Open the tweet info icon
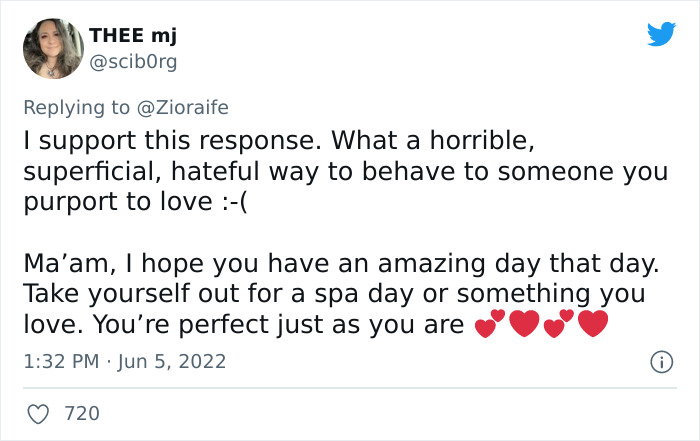The height and width of the screenshot is (441, 700). (660, 360)
